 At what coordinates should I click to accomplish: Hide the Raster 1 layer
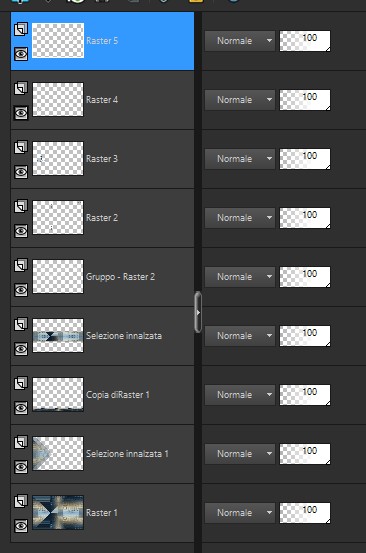coord(21,526)
